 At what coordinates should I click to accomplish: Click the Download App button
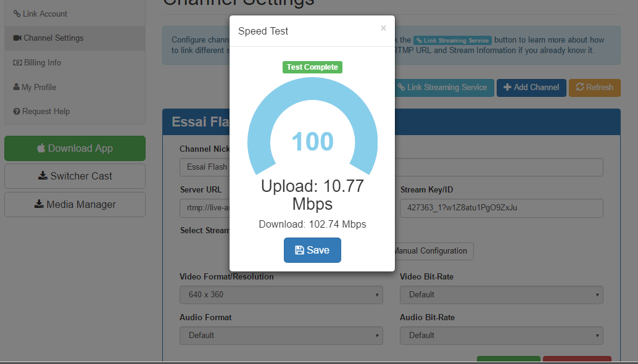point(75,149)
